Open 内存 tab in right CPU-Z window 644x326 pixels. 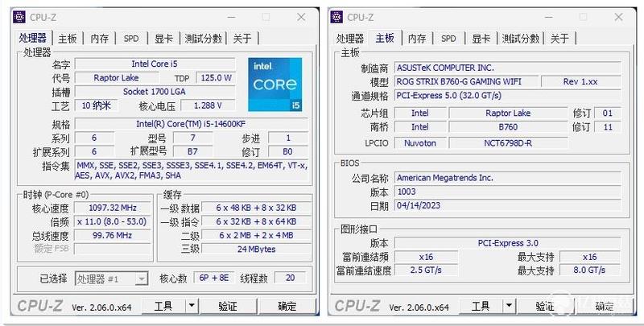pyautogui.click(x=417, y=39)
